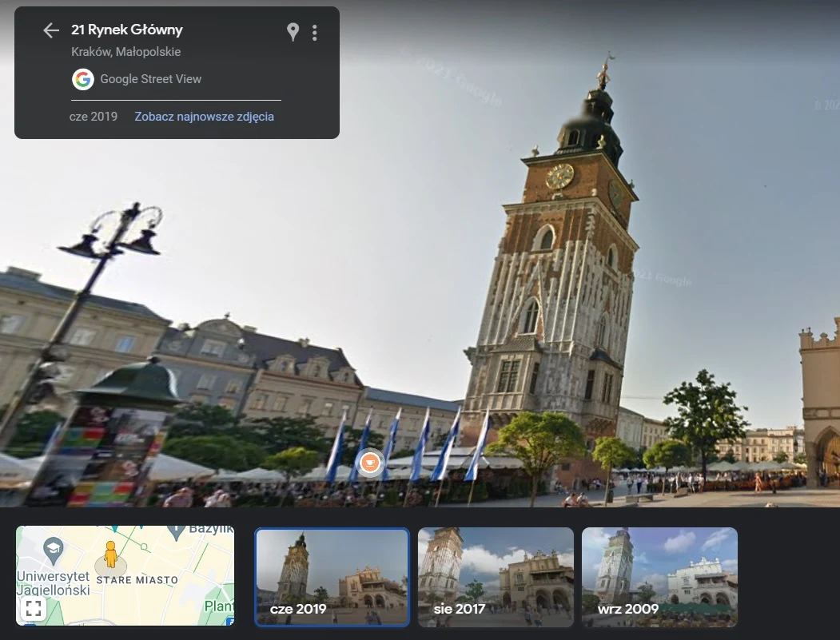Click STARE MIASTO label on the minimap
The width and height of the screenshot is (840, 640).
pos(136,579)
